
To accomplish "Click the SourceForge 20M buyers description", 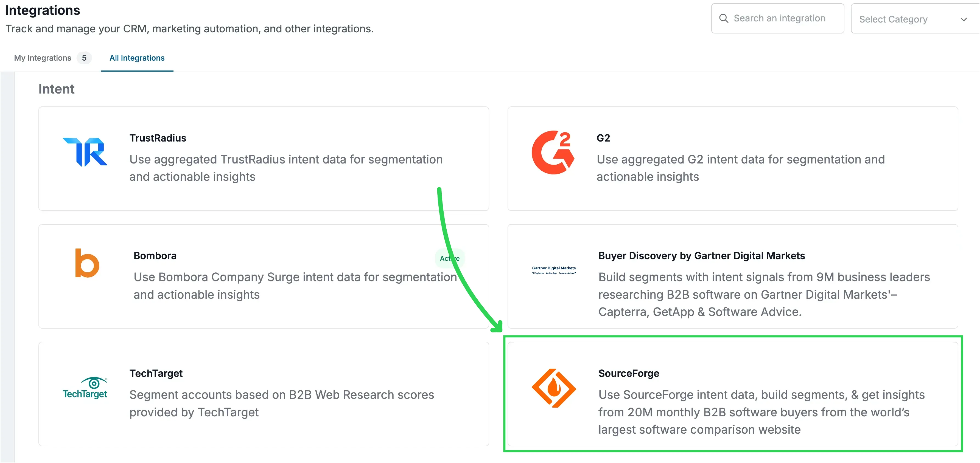I will point(762,412).
